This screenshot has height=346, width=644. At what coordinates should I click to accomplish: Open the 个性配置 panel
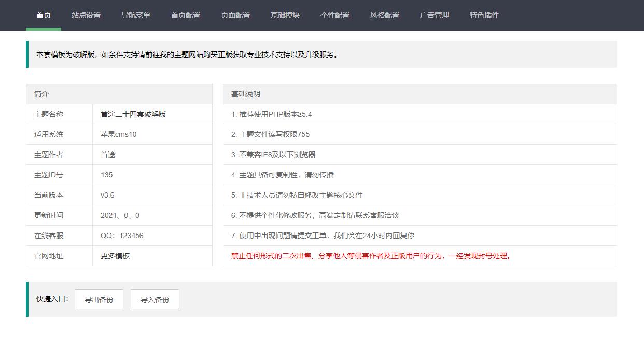coord(335,16)
